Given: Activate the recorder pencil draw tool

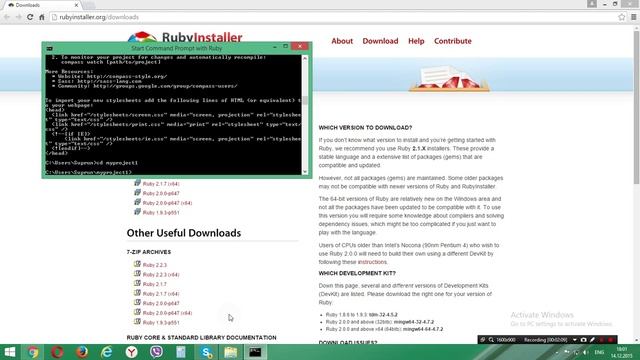Looking at the screenshot, I should [x=593, y=340].
